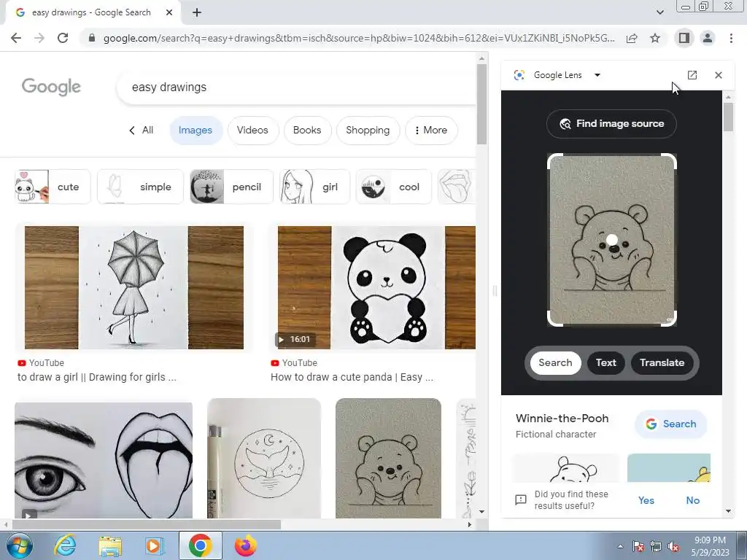747x560 pixels.
Task: Open the Google Lens panel dropdown
Action: click(x=597, y=75)
